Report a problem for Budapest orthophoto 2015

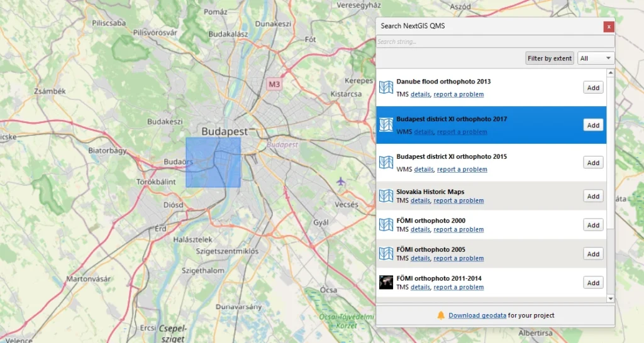tap(462, 170)
